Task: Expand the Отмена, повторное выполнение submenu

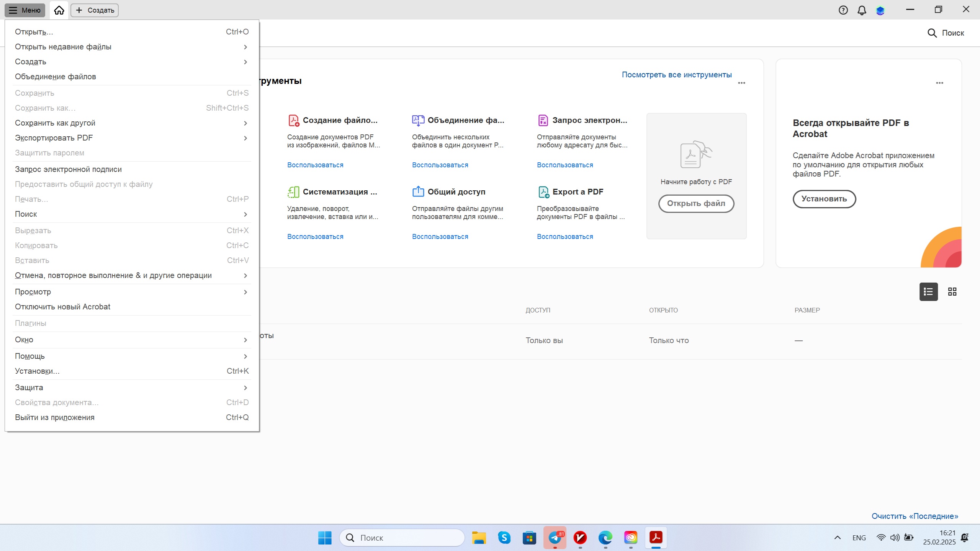Action: tap(132, 275)
